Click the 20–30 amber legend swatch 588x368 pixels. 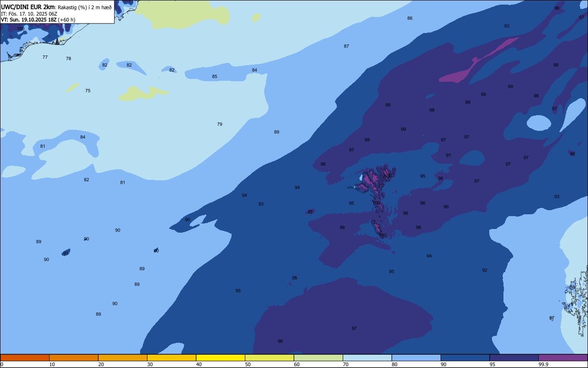coord(123,357)
